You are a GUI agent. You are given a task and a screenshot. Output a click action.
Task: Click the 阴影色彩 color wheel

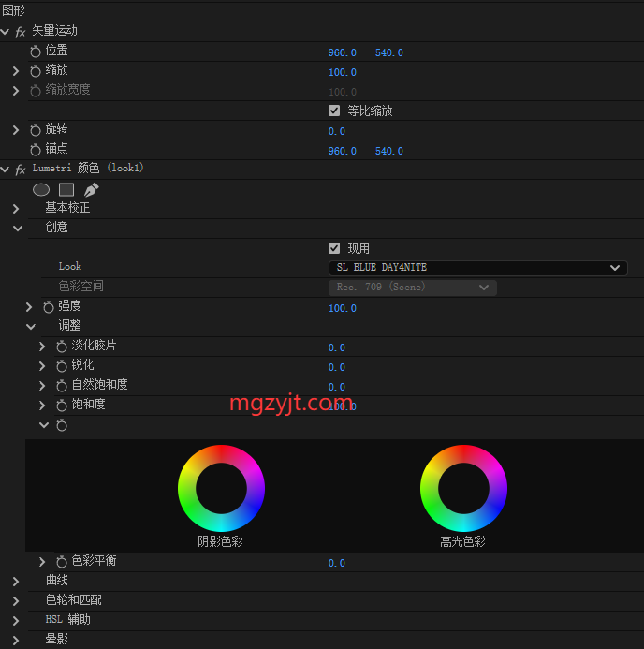221,489
